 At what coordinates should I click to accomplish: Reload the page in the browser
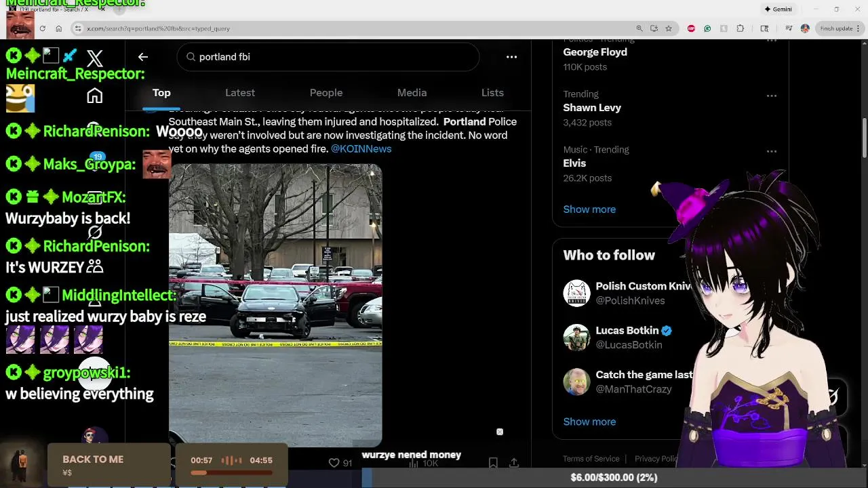click(x=42, y=28)
